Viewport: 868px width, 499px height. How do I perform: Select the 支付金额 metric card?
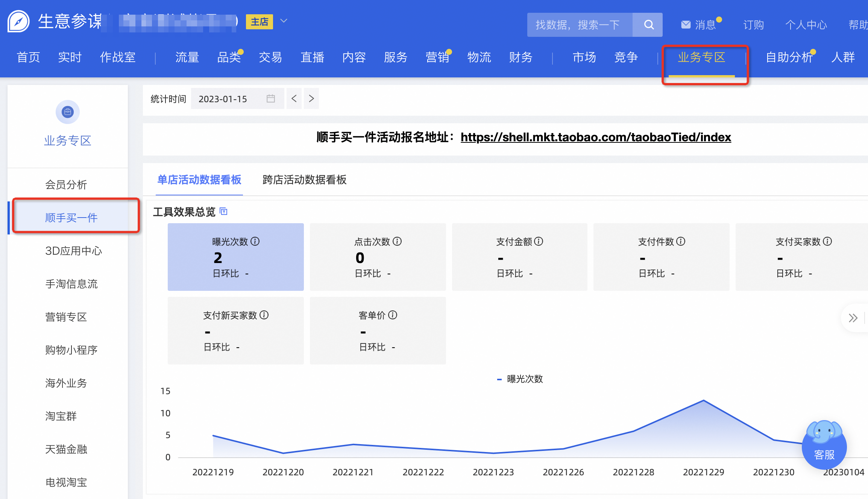pos(520,257)
